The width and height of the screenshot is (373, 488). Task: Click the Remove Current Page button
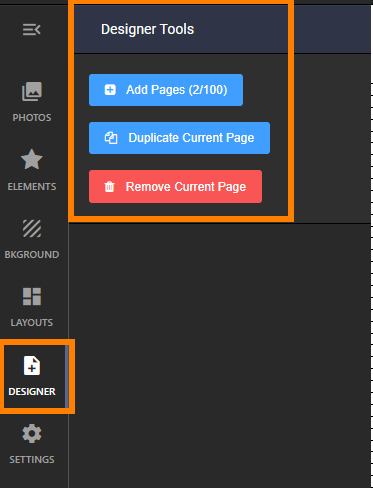tap(175, 187)
